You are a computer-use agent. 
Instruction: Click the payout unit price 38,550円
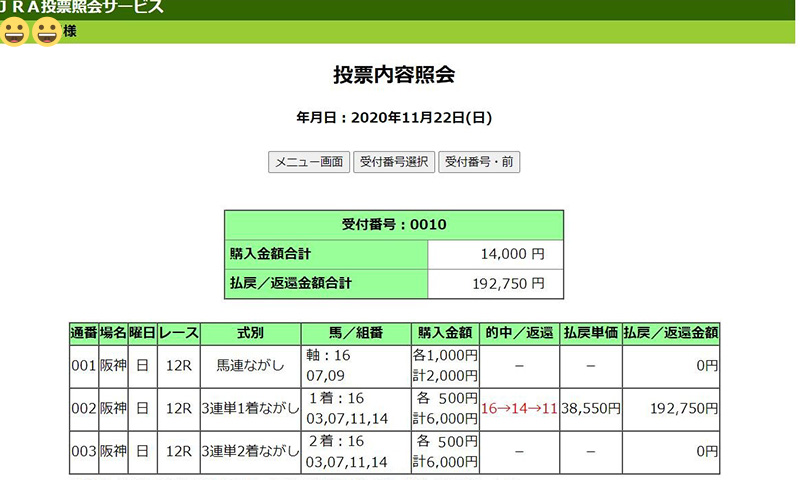click(x=590, y=408)
